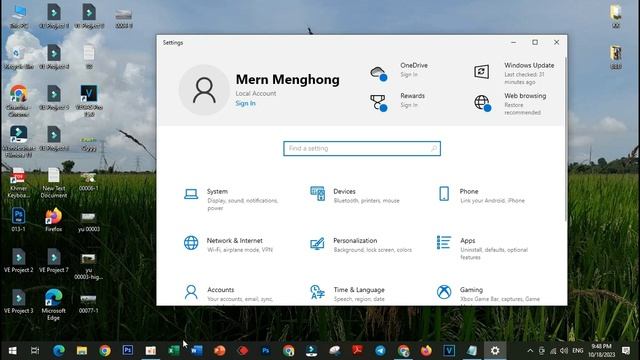Open Excel from the taskbar
The image size is (640, 360).
pos(173,351)
